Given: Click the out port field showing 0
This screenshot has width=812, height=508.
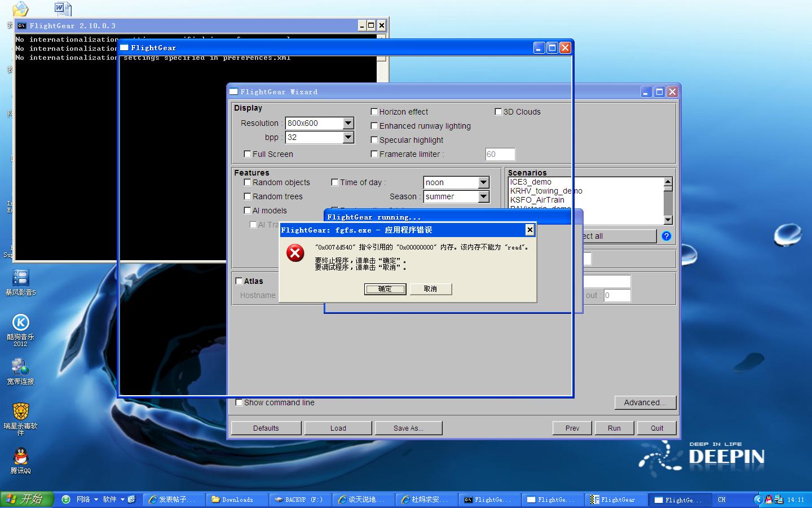Looking at the screenshot, I should coord(617,295).
